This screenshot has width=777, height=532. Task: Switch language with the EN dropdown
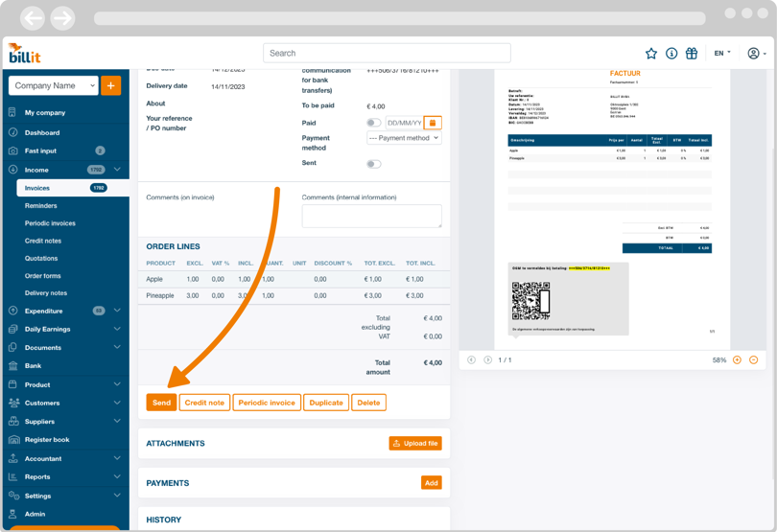(721, 54)
